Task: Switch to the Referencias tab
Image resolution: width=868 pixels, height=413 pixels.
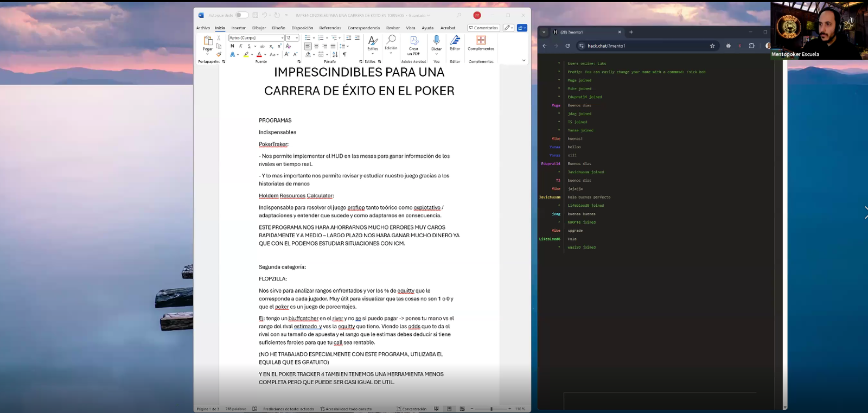Action: pyautogui.click(x=330, y=28)
